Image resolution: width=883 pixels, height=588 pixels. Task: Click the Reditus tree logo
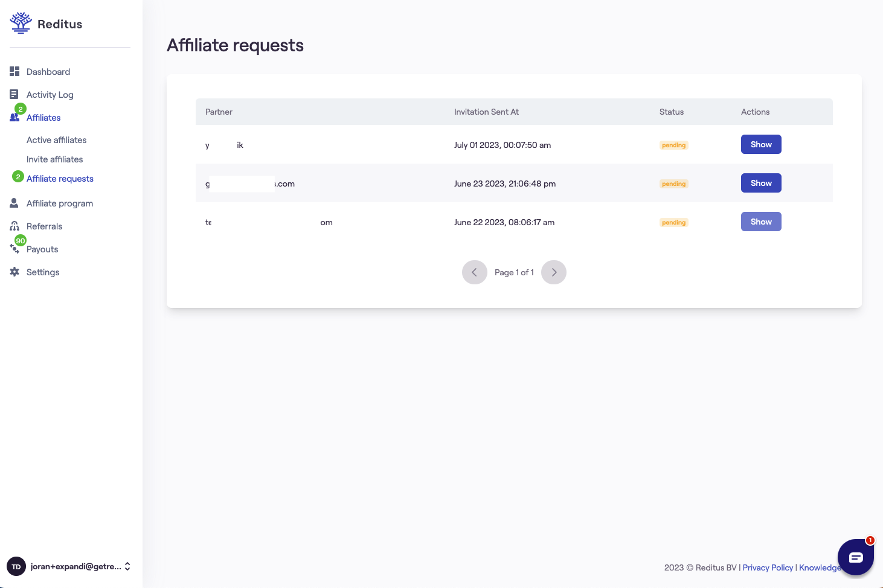[21, 22]
